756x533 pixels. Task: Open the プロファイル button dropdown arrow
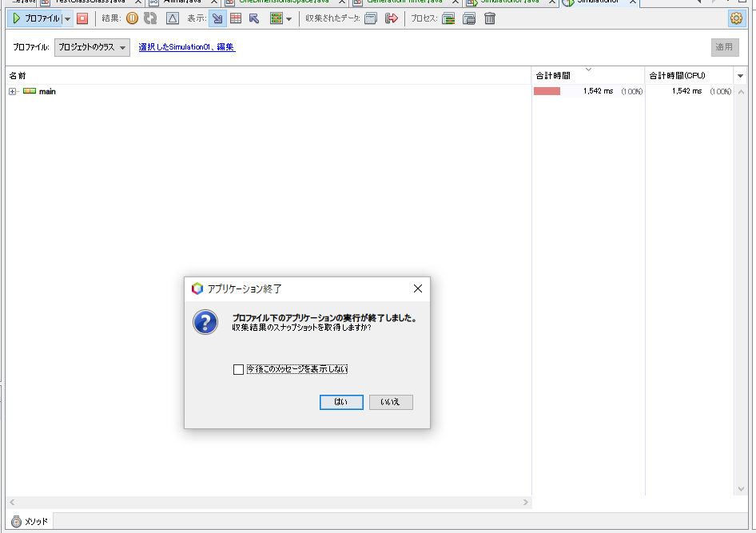pyautogui.click(x=67, y=19)
